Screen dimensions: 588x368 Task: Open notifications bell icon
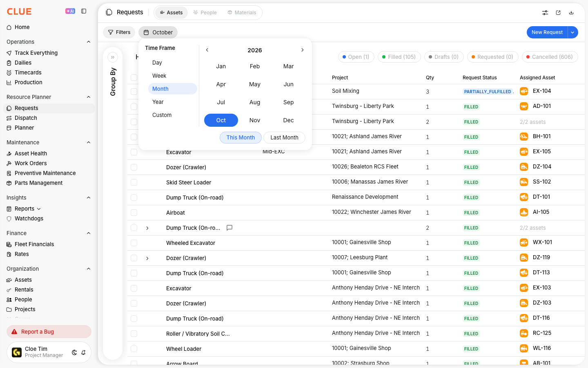[83, 352]
